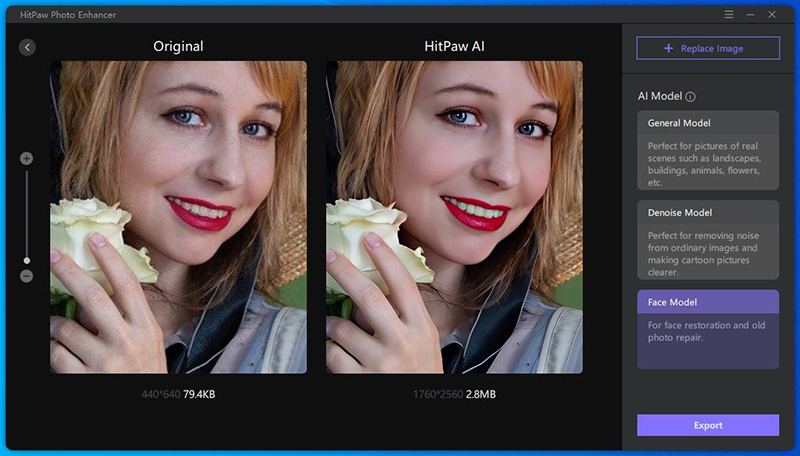Select the Denoise Model option
Image resolution: width=800 pixels, height=456 pixels.
[x=708, y=240]
